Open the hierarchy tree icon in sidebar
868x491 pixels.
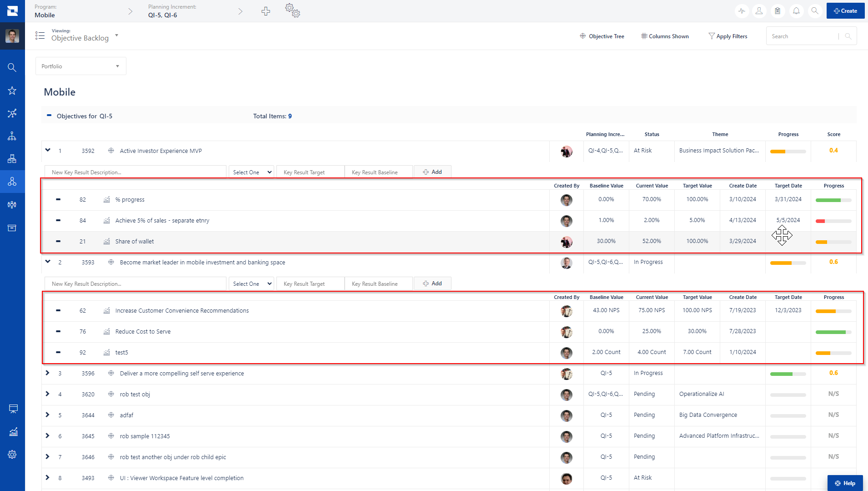[x=12, y=136]
